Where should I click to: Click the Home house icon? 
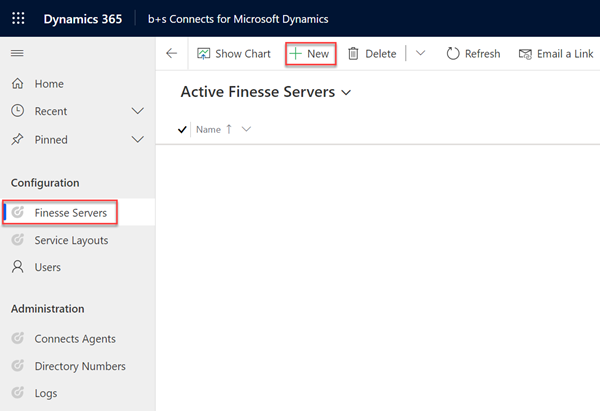pos(18,83)
